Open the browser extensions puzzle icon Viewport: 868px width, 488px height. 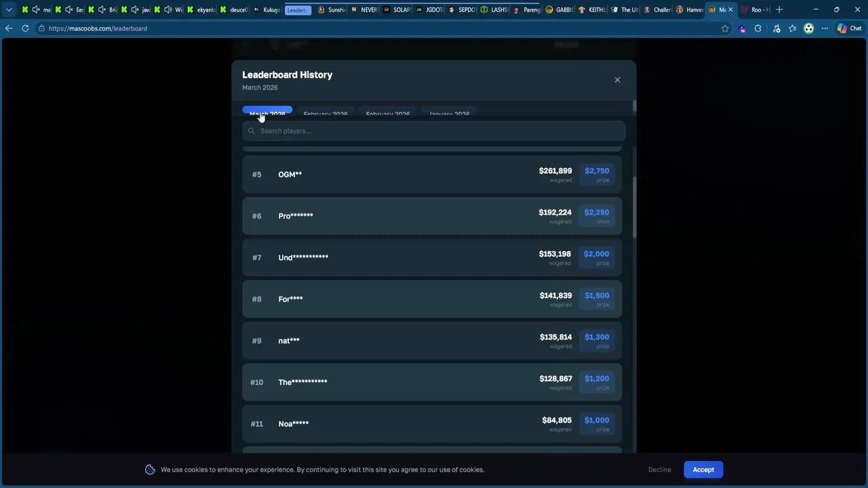pos(757,28)
